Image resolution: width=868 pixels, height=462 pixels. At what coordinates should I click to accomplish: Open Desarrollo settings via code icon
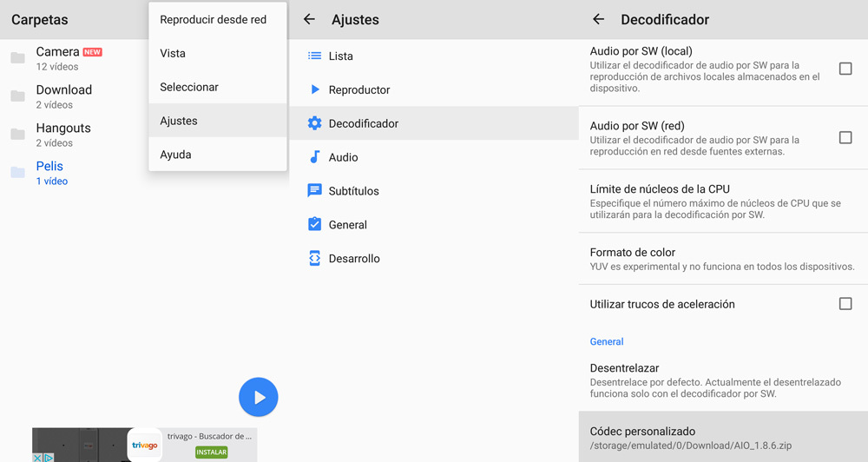[x=314, y=258]
